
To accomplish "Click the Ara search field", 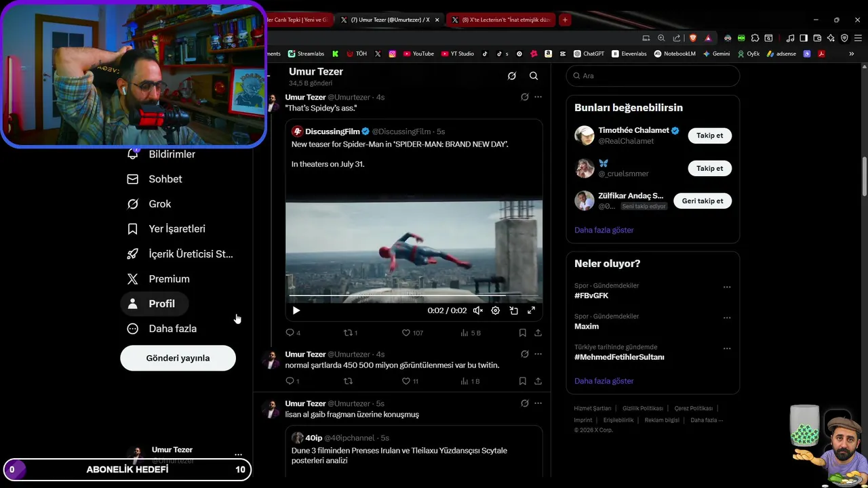I will (652, 76).
